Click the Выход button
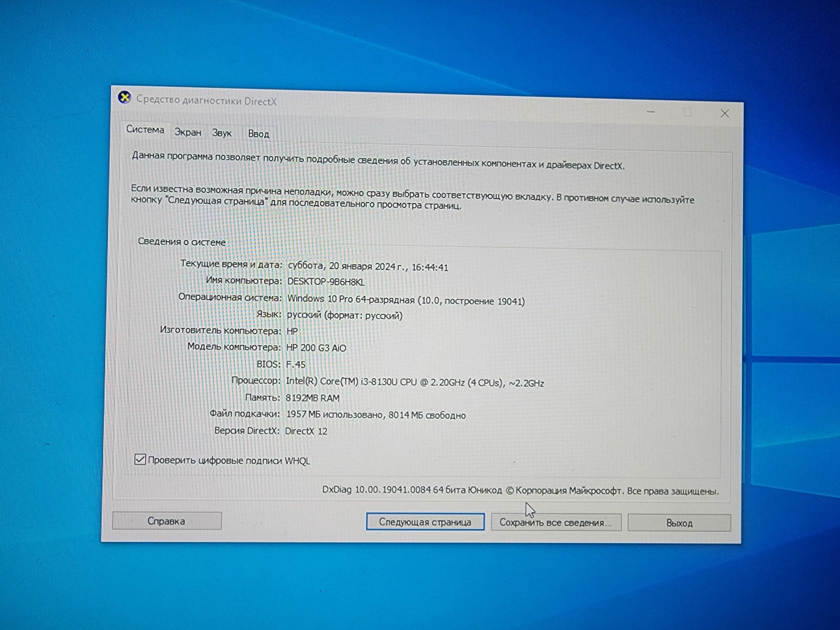Viewport: 840px width, 630px height. pos(679,523)
